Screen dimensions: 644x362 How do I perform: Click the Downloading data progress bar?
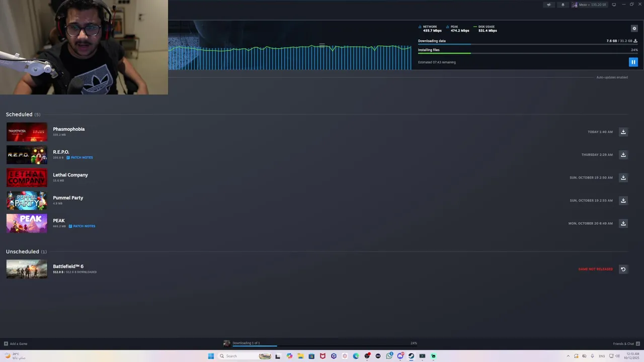(x=528, y=44)
